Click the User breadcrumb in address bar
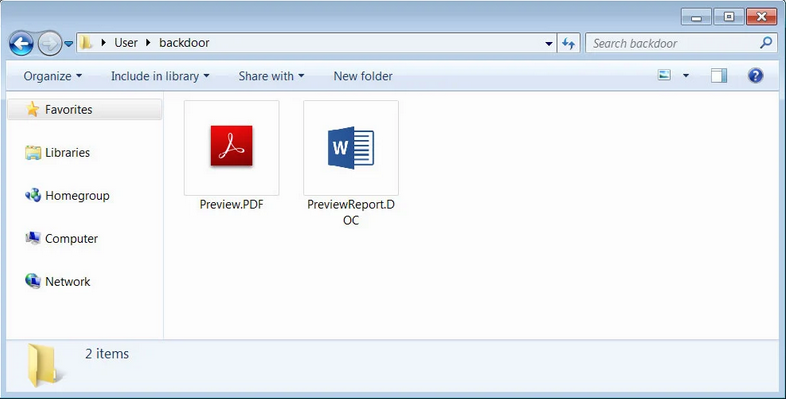Image resolution: width=788 pixels, height=400 pixels. click(x=126, y=44)
